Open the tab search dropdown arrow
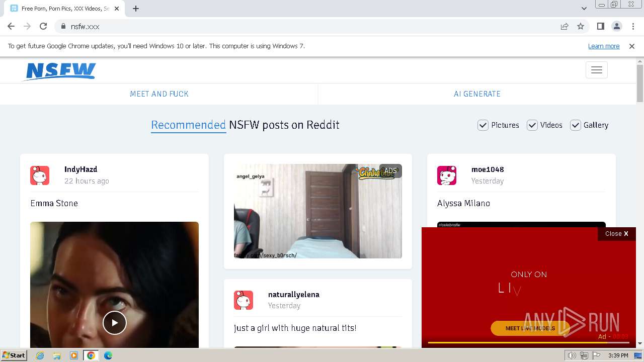This screenshot has height=362, width=644. coord(584,9)
